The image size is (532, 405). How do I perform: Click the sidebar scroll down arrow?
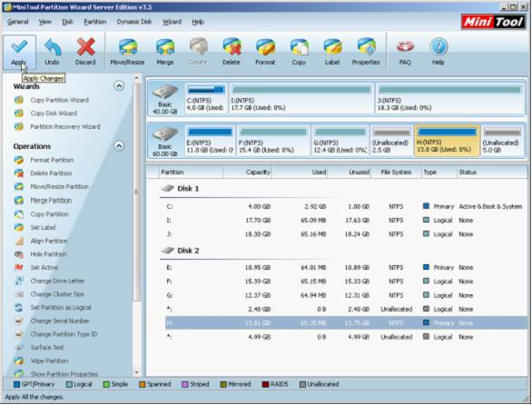tap(137, 372)
